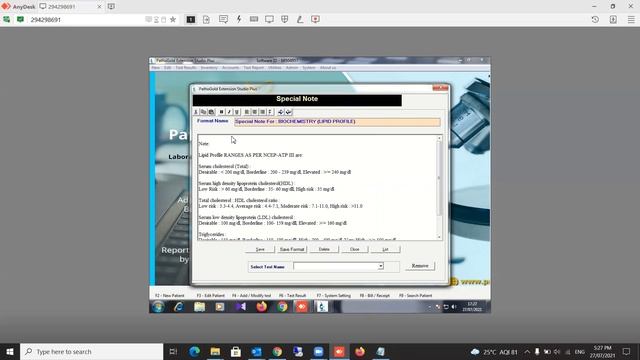Click the Paste icon in Special Note toolbar
Screen dimensions: 640x360
coord(211,112)
